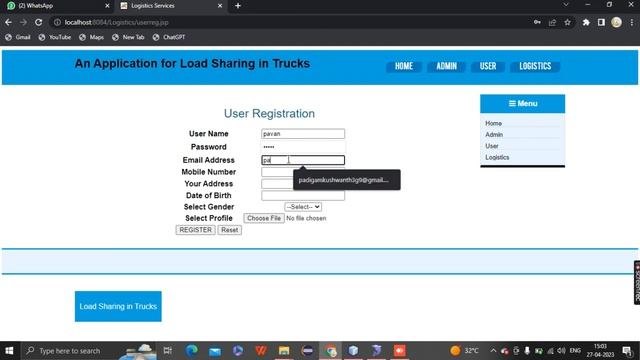Click the Reset button
Screen dimensions: 640x360
[x=229, y=230]
